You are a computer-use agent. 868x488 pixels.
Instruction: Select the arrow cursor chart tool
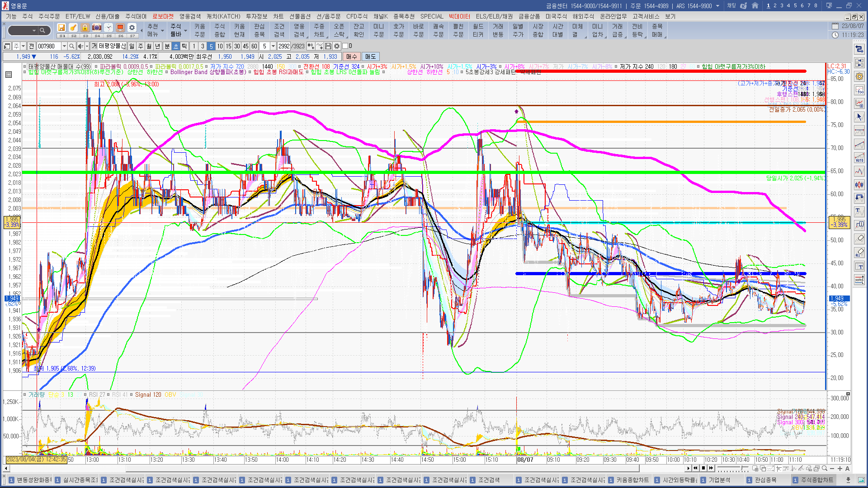(x=859, y=117)
